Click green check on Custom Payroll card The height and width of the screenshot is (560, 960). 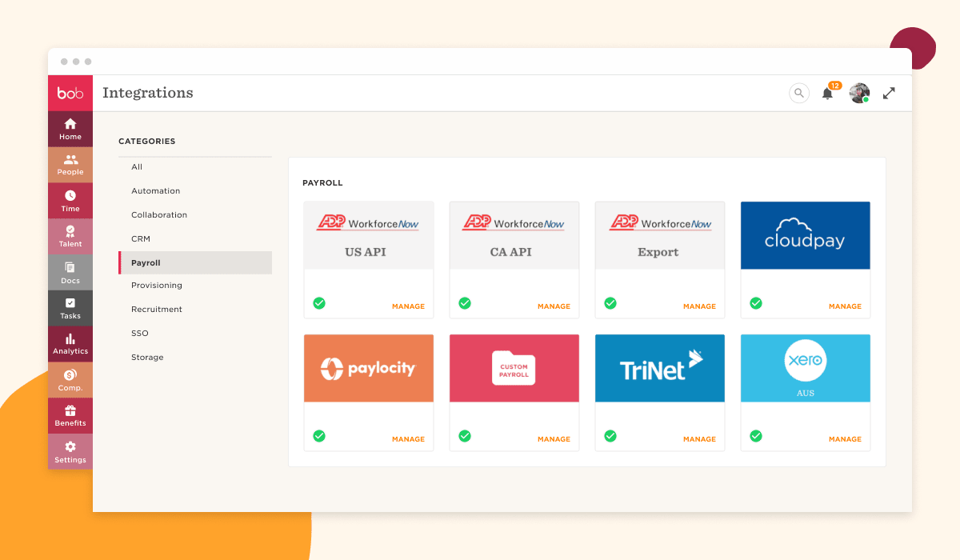pyautogui.click(x=465, y=436)
